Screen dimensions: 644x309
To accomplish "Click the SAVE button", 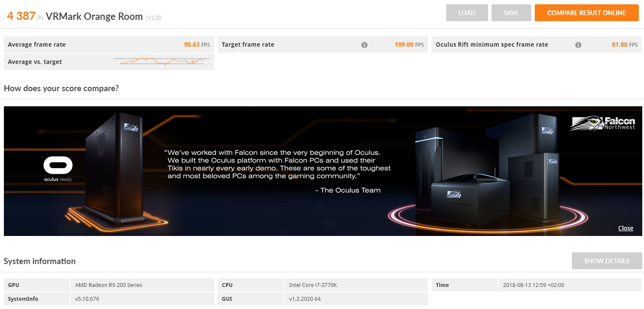I will tap(511, 13).
